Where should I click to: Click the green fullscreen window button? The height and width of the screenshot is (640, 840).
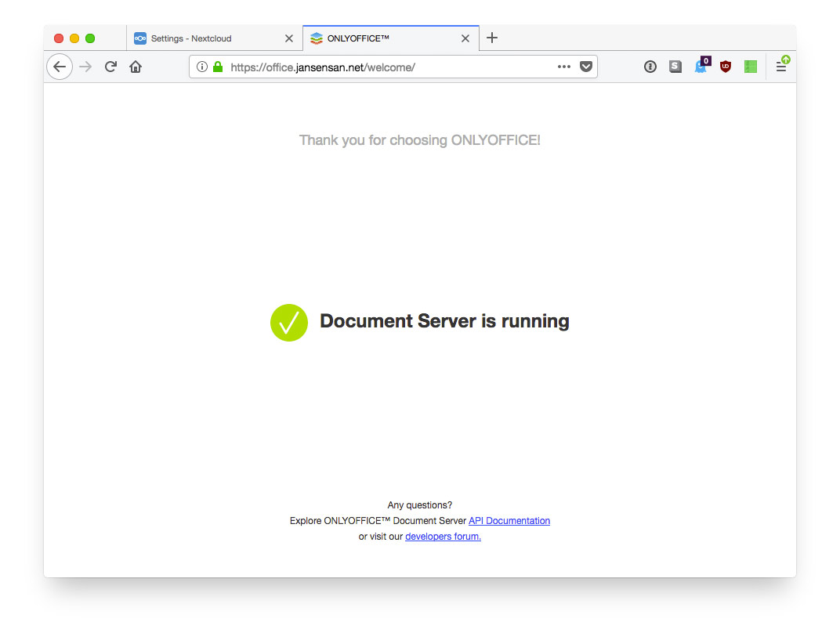point(90,38)
